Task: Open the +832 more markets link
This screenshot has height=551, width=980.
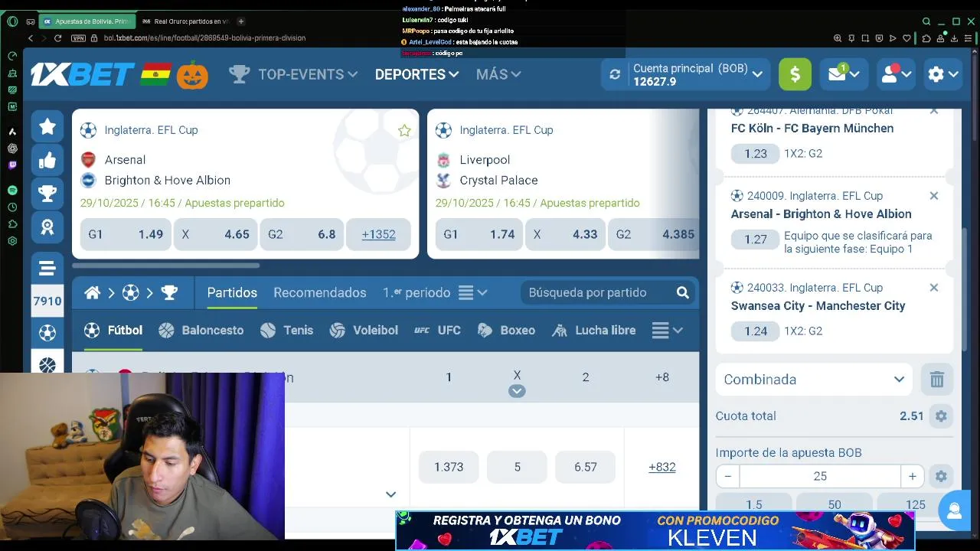Action: [661, 467]
